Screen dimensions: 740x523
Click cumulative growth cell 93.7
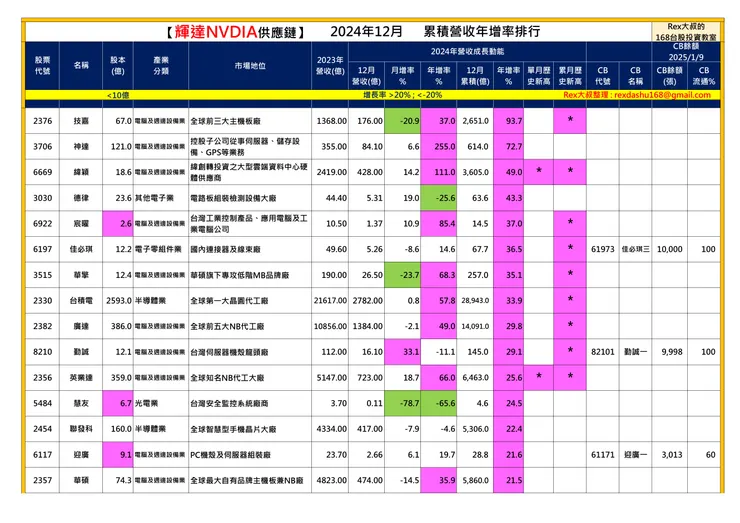pos(509,121)
